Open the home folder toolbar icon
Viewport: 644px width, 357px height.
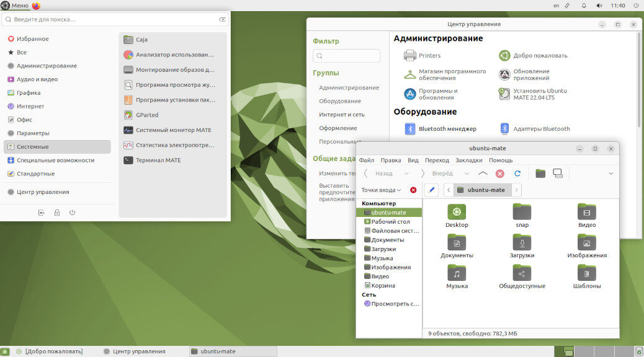pos(540,174)
